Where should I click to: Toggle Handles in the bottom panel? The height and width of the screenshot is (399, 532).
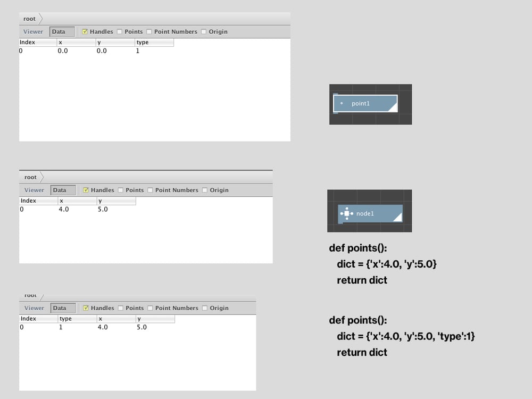coord(86,308)
